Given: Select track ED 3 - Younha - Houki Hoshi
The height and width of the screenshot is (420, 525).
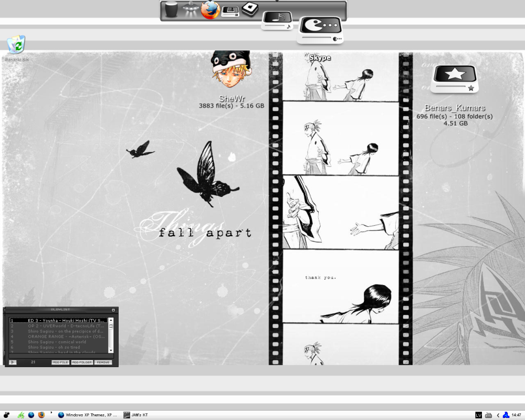Looking at the screenshot, I should 58,321.
